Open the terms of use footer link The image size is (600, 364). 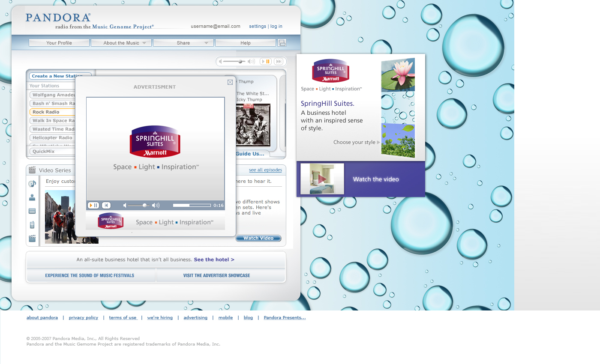pyautogui.click(x=123, y=318)
